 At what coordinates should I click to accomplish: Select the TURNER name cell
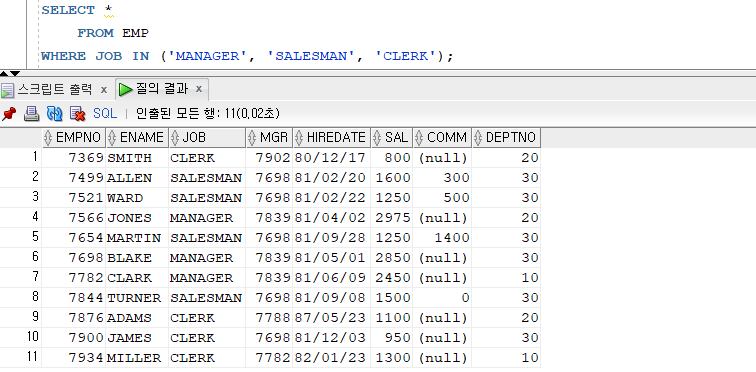tap(137, 298)
